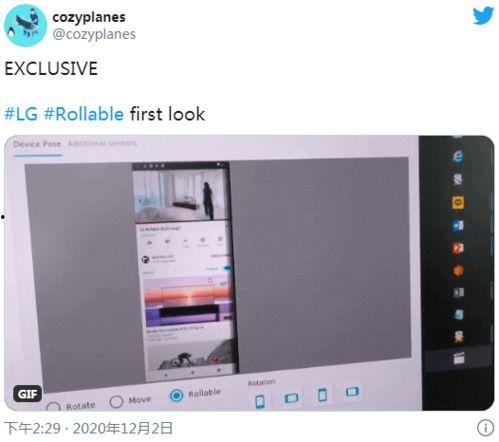Screen dimensions: 499x442
Task: Play the GIF via its badge
Action: point(28,394)
